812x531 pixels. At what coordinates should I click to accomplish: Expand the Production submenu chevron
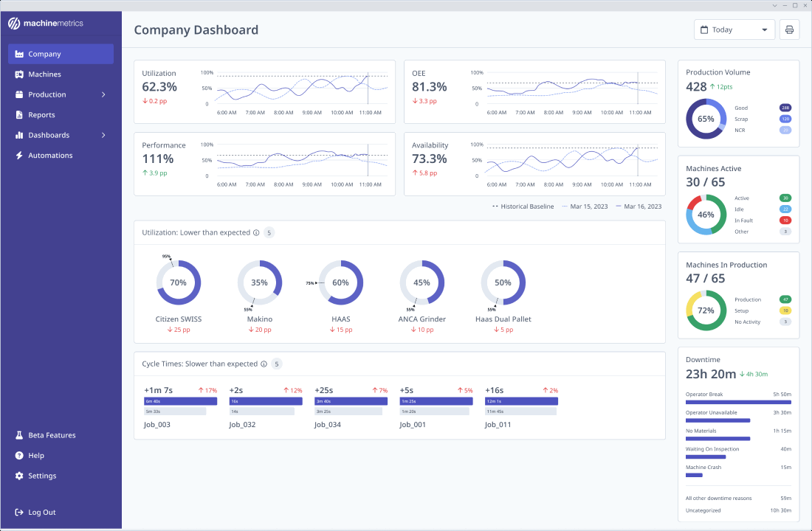pos(103,94)
